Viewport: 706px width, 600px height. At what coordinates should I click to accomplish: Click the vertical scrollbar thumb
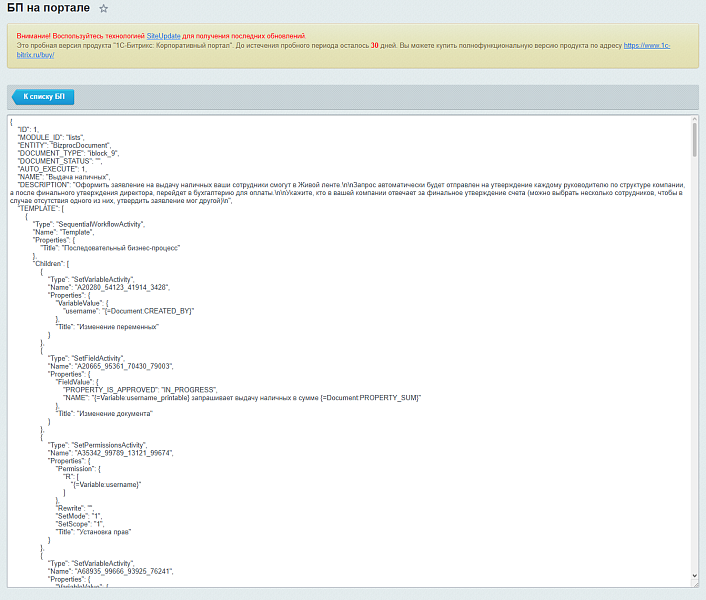[694, 140]
